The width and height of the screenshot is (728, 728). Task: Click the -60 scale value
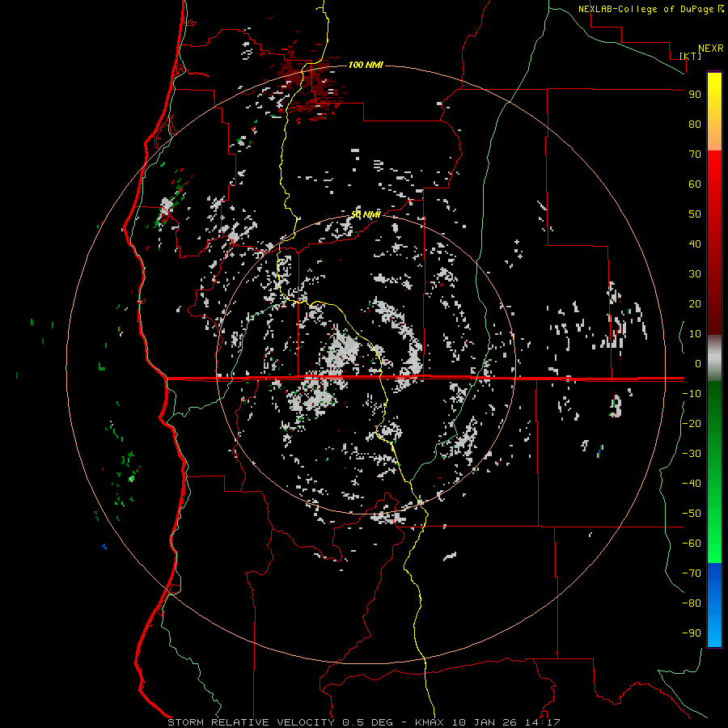click(692, 544)
